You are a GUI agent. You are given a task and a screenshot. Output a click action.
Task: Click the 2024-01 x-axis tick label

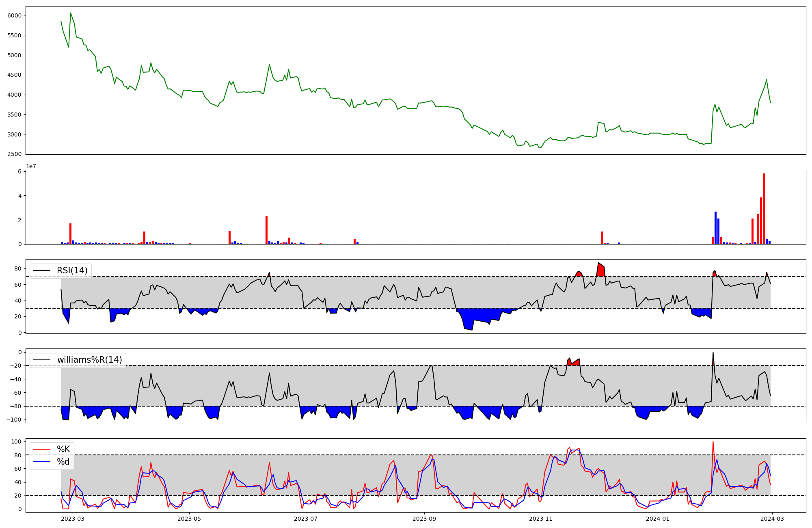[657, 519]
